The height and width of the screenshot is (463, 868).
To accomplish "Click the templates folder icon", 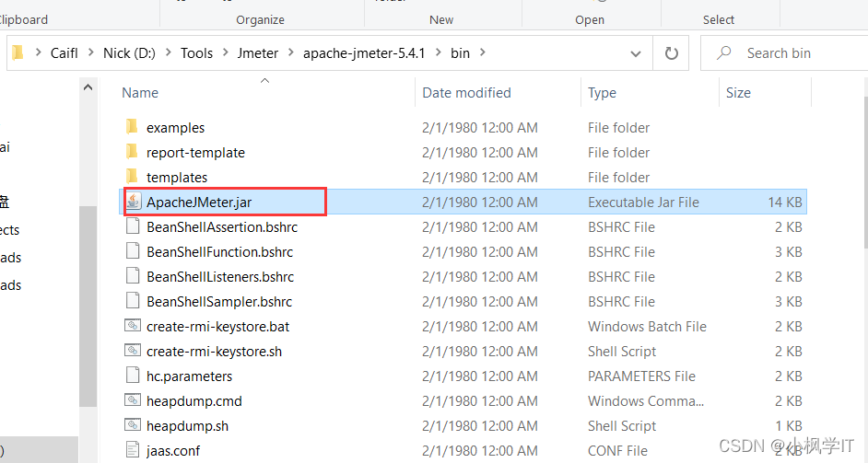I will tap(132, 177).
